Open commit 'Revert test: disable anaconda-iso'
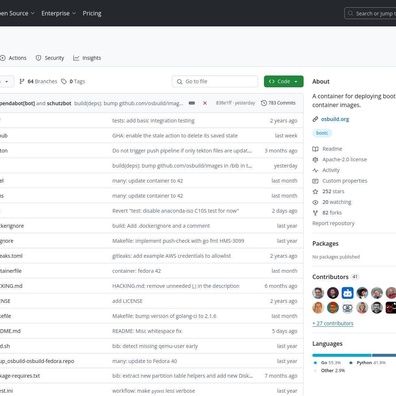The height and width of the screenshot is (396, 396). 175,211
